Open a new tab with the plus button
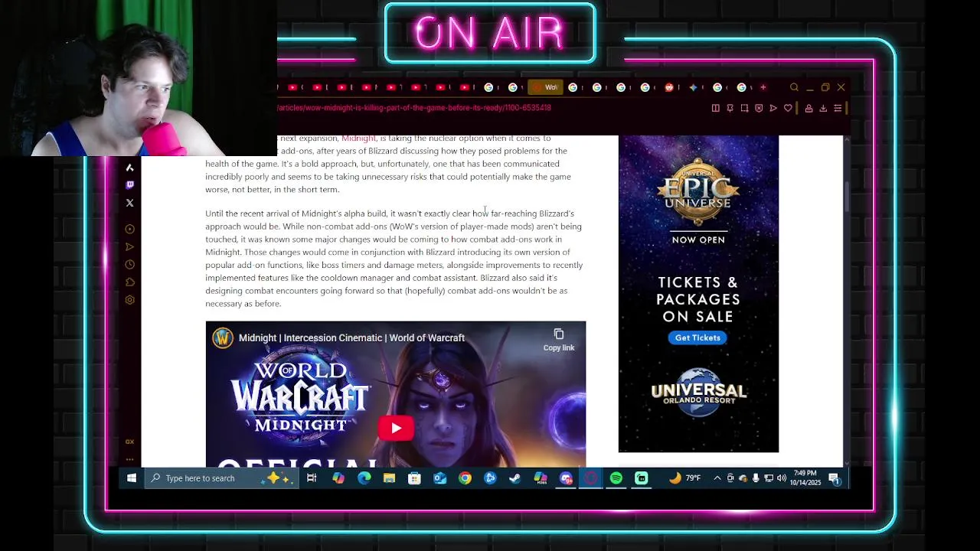 (763, 87)
